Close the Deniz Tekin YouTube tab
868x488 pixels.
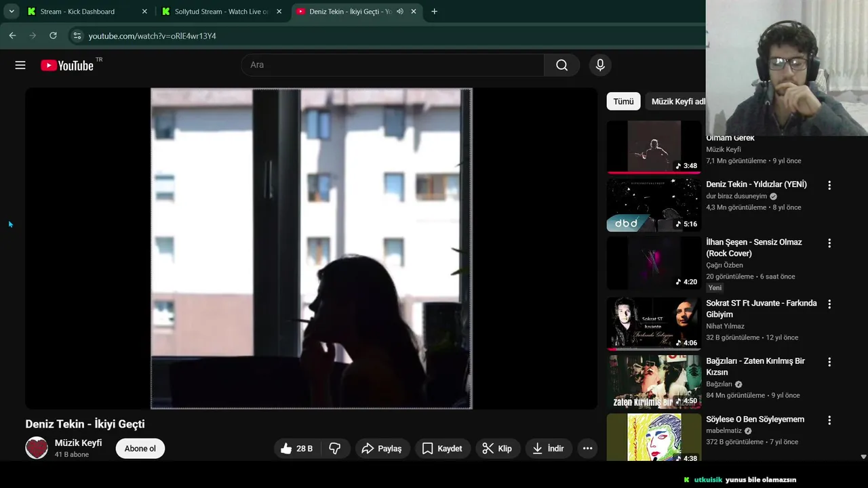click(414, 12)
